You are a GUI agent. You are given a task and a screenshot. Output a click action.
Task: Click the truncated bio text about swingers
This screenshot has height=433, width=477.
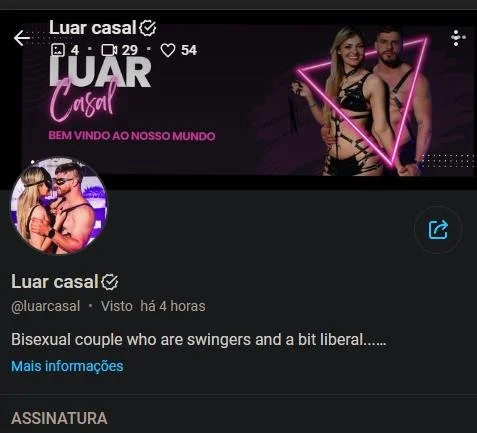click(x=199, y=340)
